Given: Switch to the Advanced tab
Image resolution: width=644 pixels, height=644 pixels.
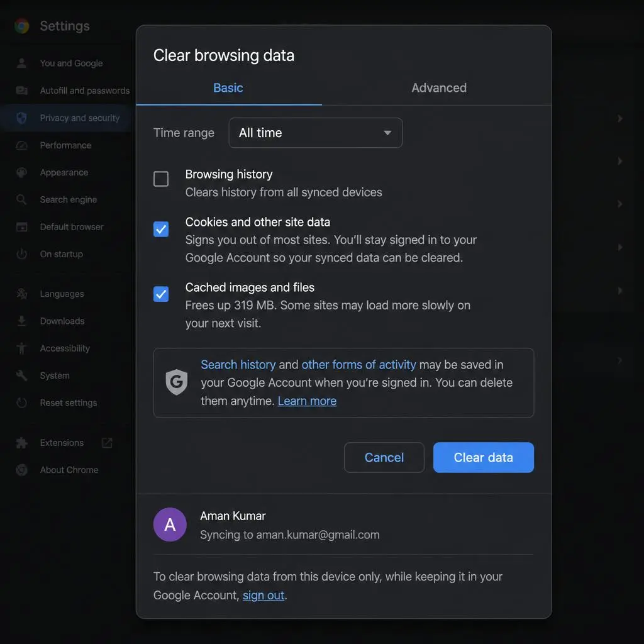Looking at the screenshot, I should coord(439,88).
